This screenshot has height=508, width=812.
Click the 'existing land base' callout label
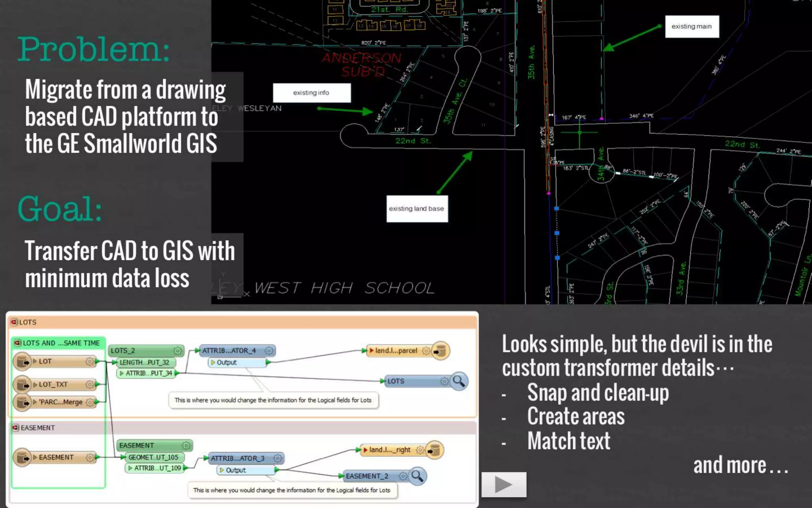click(417, 209)
